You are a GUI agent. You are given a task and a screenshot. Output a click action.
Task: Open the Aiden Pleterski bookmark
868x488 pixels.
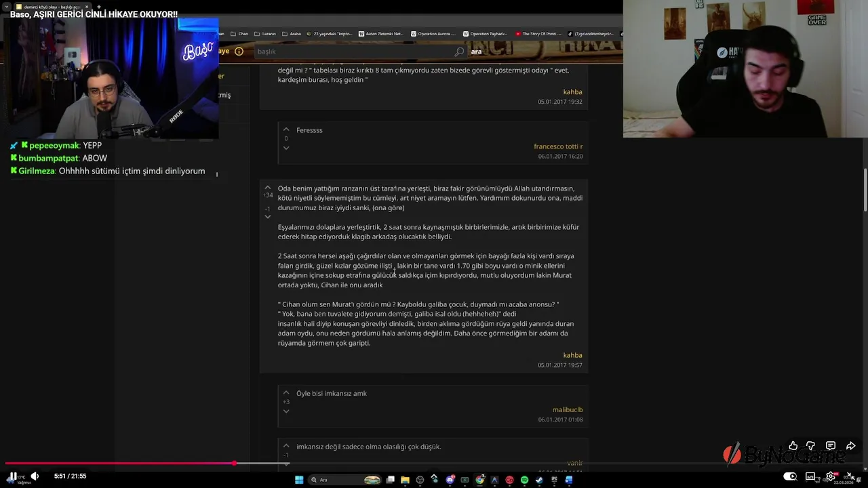click(380, 34)
